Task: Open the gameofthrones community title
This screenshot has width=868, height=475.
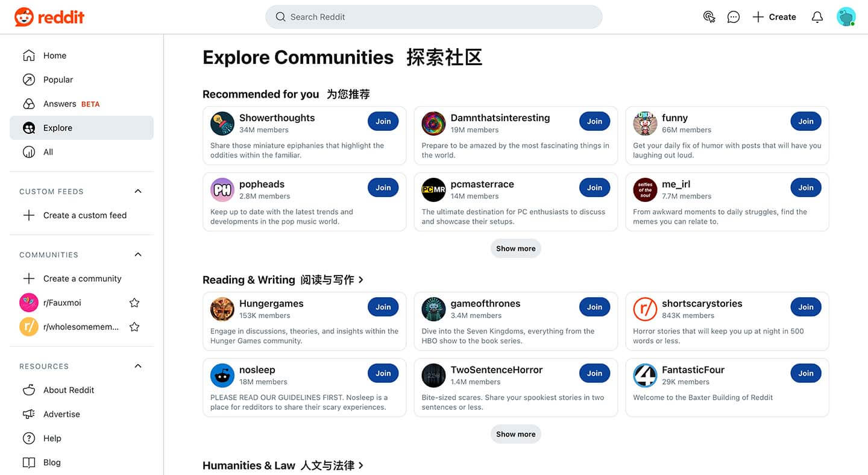Action: tap(485, 304)
